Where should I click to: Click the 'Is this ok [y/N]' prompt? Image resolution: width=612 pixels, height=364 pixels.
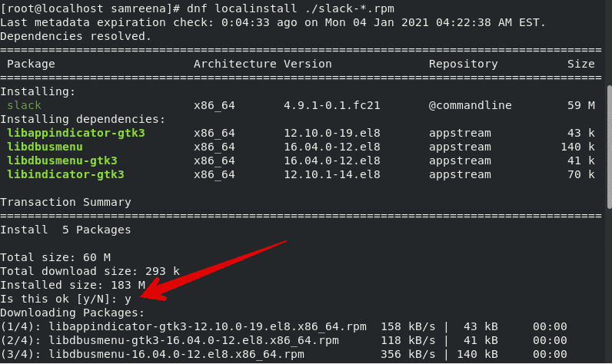pyautogui.click(x=65, y=299)
